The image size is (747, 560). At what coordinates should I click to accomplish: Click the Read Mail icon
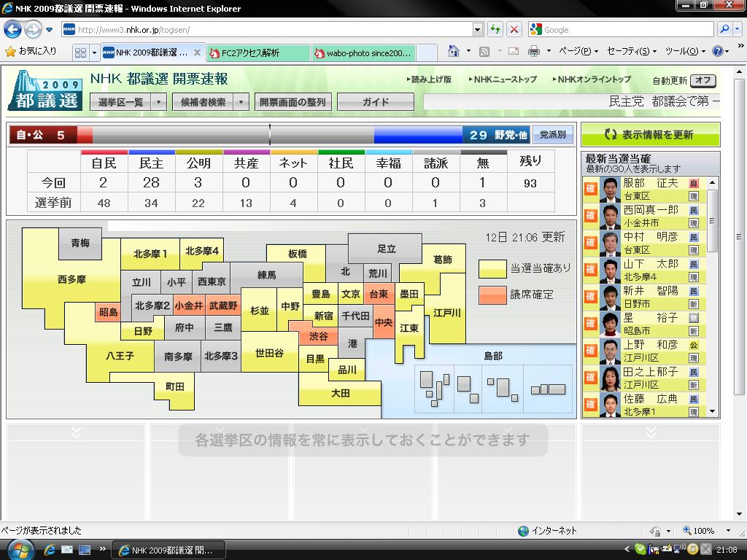(x=514, y=51)
